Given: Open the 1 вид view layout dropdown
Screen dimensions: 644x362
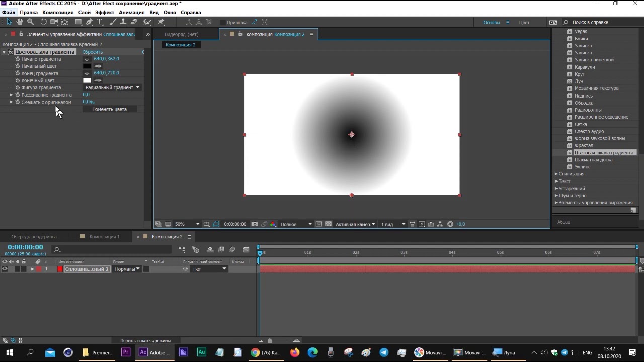Looking at the screenshot, I should [x=393, y=224].
